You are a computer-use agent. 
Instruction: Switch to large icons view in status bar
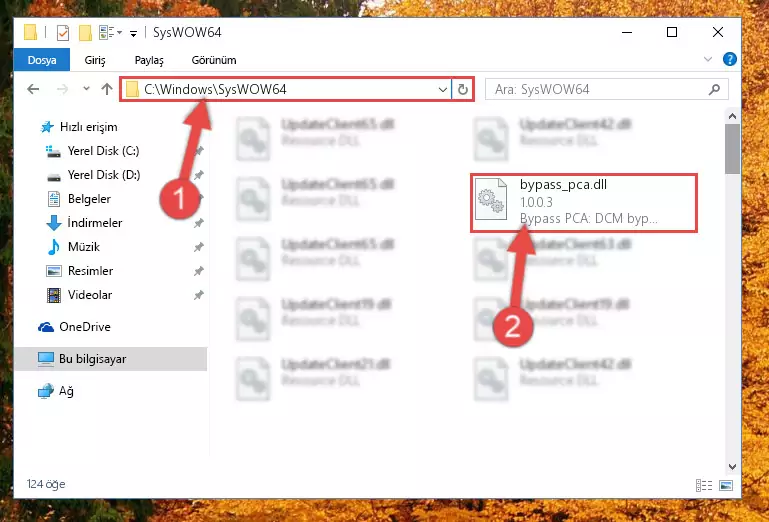pyautogui.click(x=726, y=485)
